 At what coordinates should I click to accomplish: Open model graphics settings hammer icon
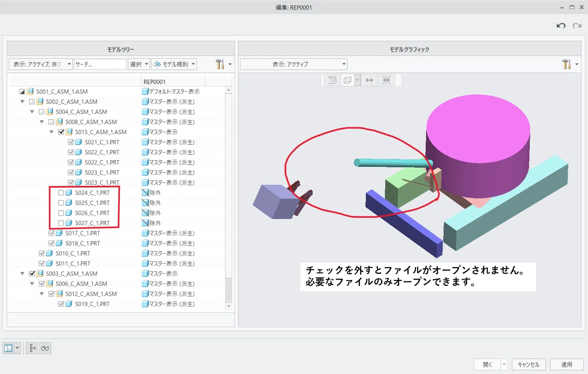pyautogui.click(x=567, y=64)
